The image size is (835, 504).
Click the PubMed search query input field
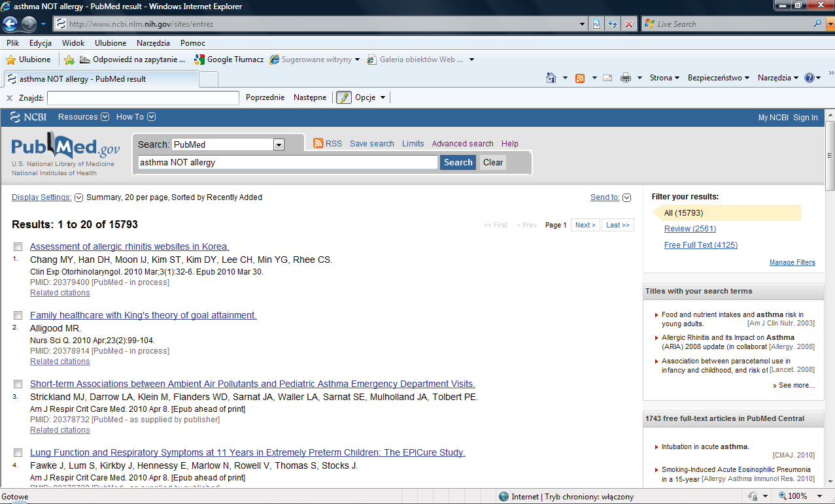[288, 163]
